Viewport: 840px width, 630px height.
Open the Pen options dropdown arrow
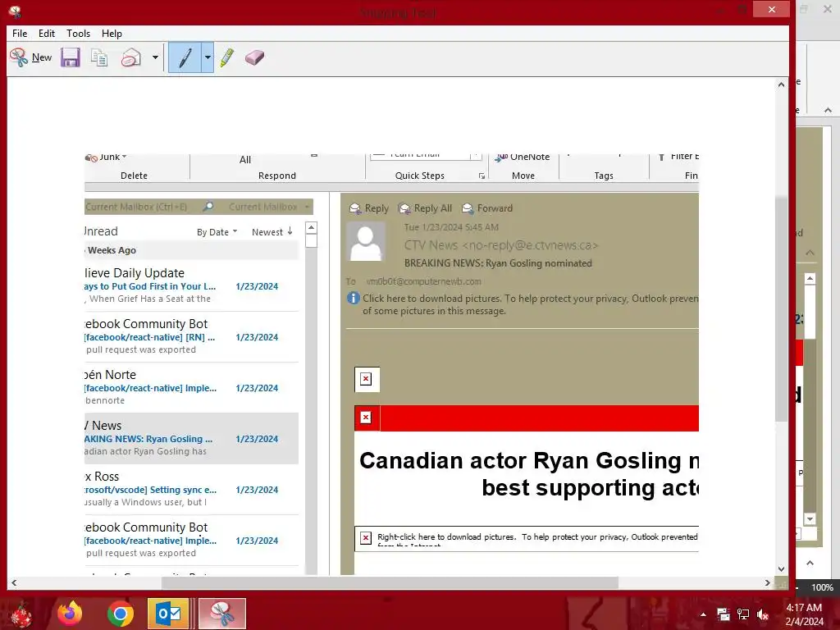[208, 57]
